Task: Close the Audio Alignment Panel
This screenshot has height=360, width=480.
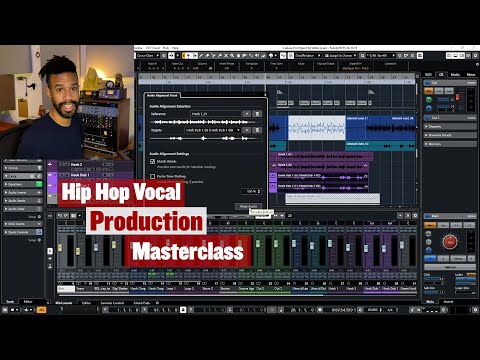Action: click(265, 95)
